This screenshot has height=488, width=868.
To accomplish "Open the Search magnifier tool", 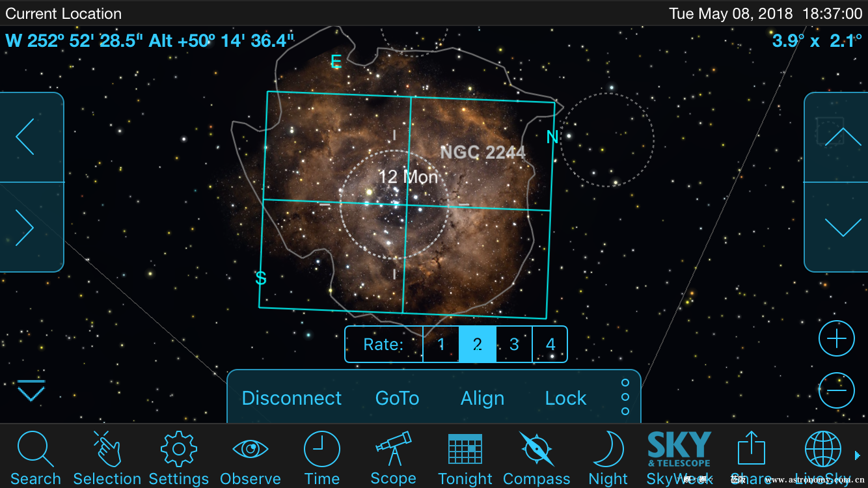I will (35, 458).
